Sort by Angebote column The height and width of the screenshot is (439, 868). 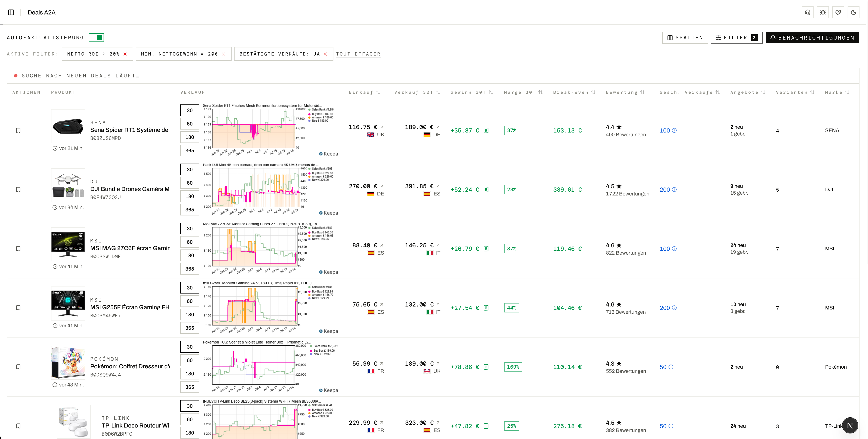pyautogui.click(x=748, y=92)
